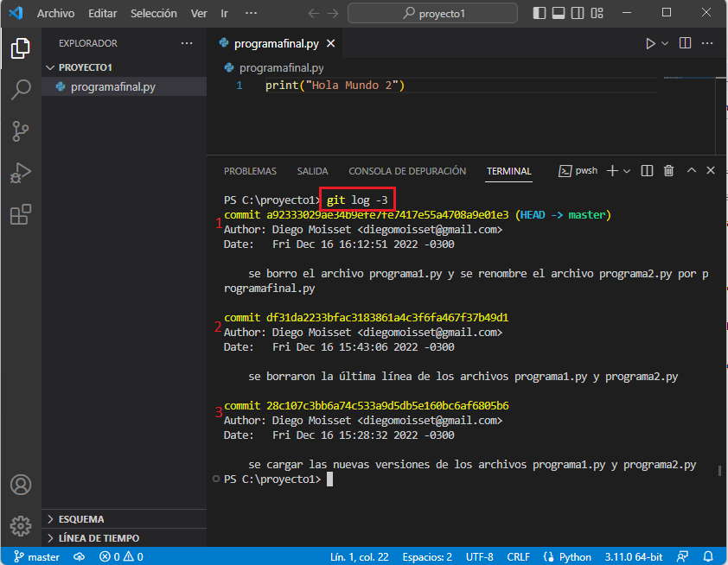Open Run and Debug view icon

[x=21, y=173]
